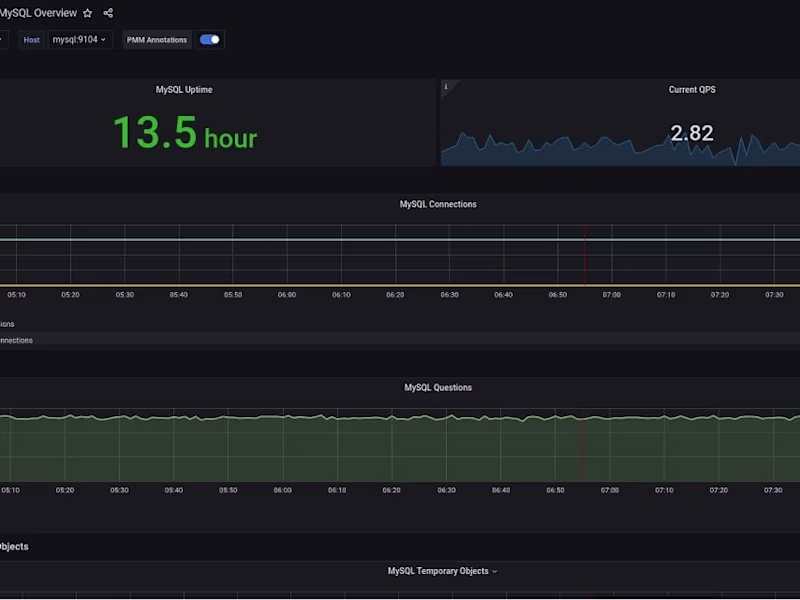Click the 07:30 label on MySQL Connections axis
This screenshot has width=800, height=600.
pos(774,295)
